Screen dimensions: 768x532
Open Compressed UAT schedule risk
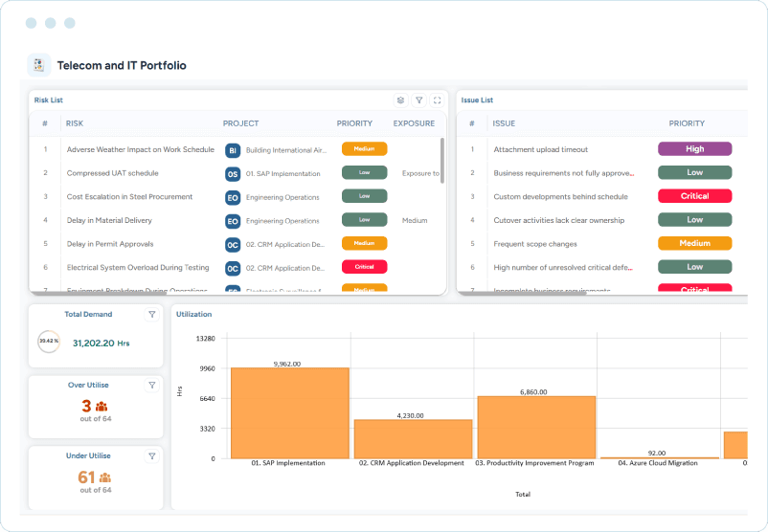(113, 173)
